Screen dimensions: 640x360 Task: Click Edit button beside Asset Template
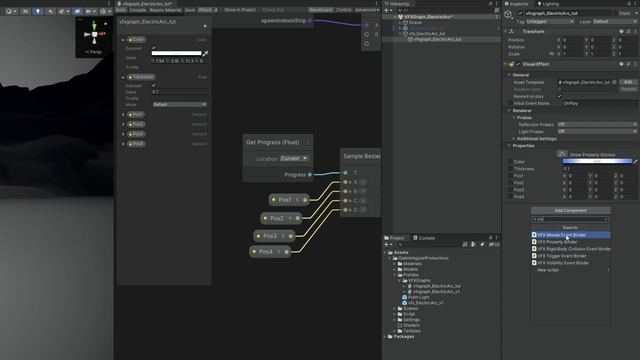628,82
